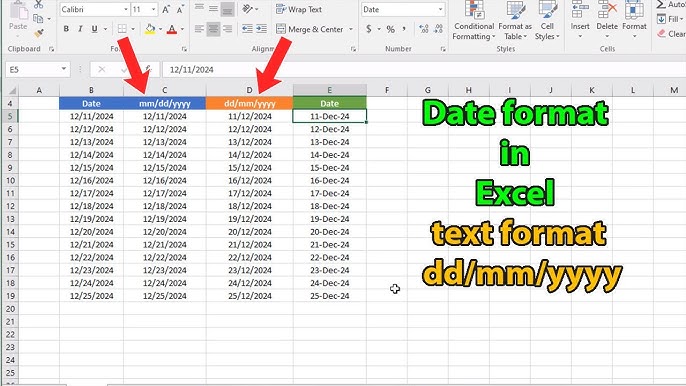Click the Wrap Text button

point(299,9)
